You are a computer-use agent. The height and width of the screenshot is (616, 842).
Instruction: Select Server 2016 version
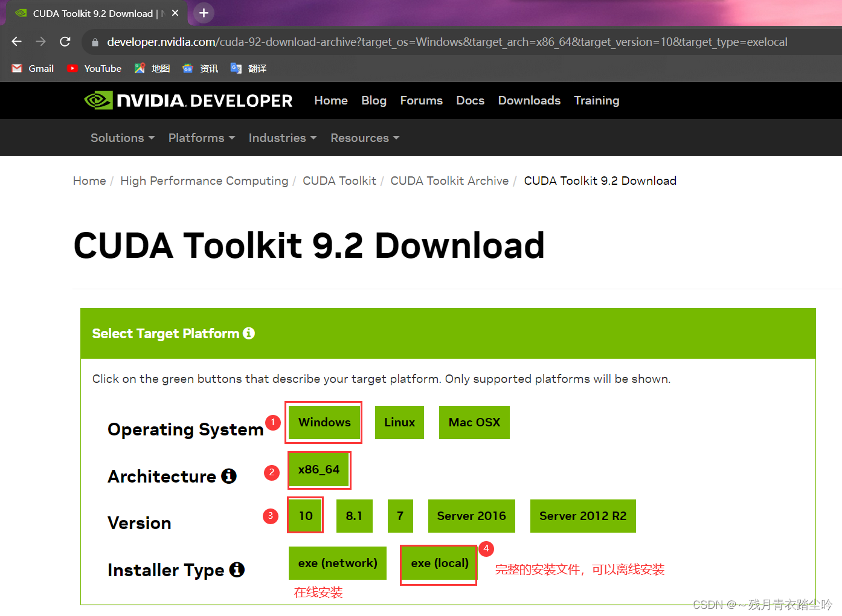click(x=471, y=516)
